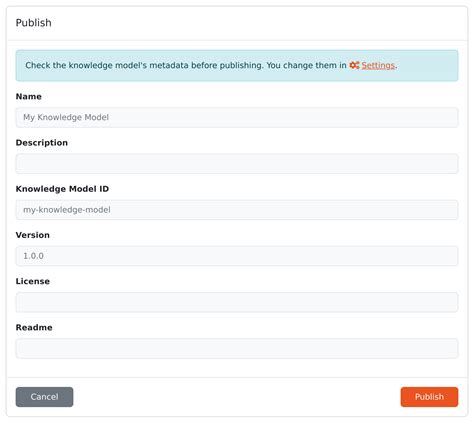Click the gear icon beside Settings

click(x=354, y=65)
